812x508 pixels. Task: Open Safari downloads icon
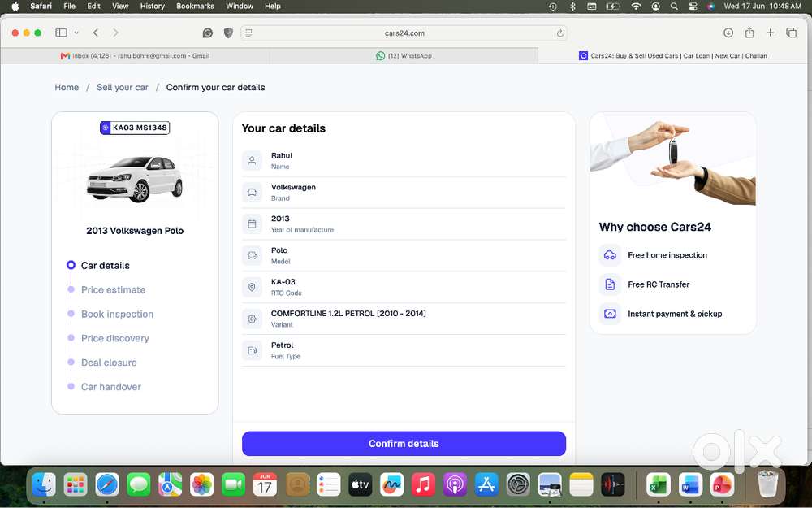728,33
